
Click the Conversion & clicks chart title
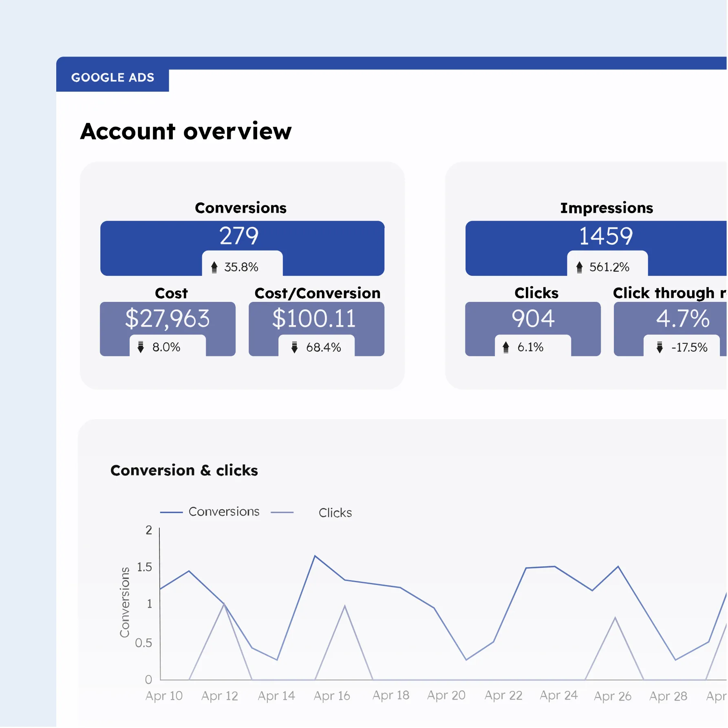point(184,471)
